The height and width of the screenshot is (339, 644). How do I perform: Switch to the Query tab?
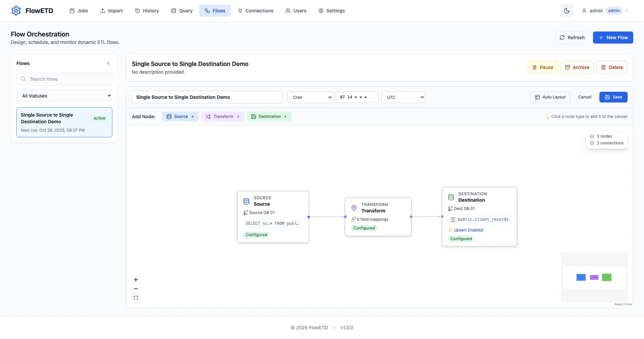(182, 11)
